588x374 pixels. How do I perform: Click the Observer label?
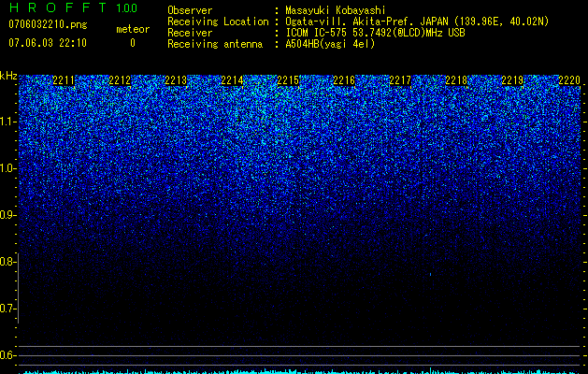click(190, 10)
